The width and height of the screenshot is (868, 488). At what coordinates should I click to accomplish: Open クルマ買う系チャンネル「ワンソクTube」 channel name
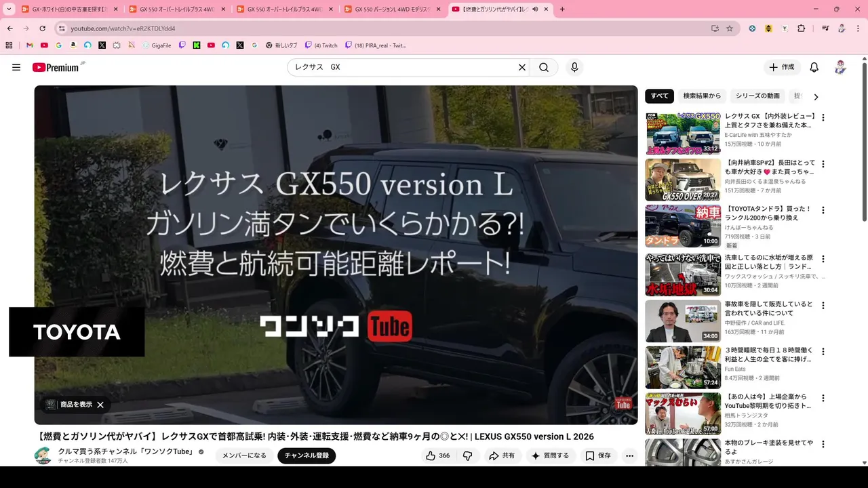pos(126,451)
